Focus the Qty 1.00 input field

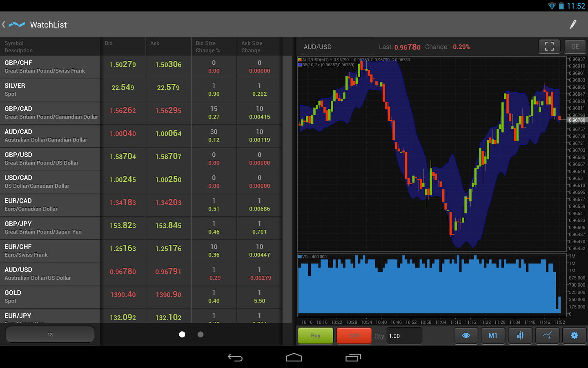tap(404, 336)
